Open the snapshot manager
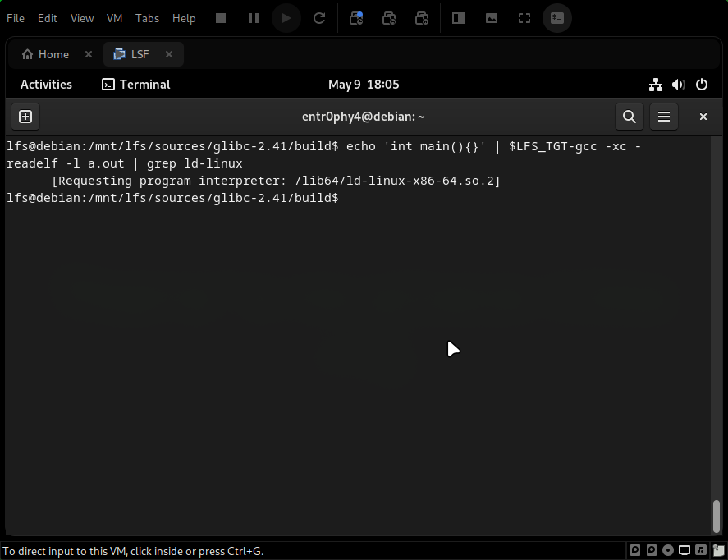728x560 pixels. 422,17
